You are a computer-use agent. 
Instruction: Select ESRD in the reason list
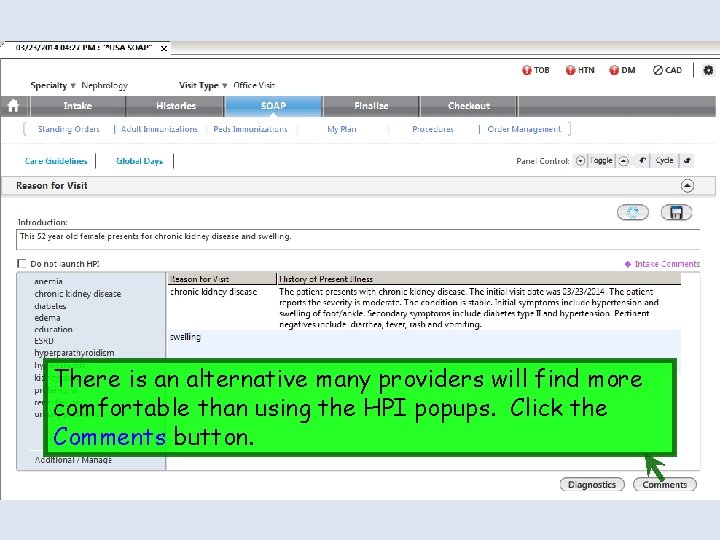pos(44,341)
